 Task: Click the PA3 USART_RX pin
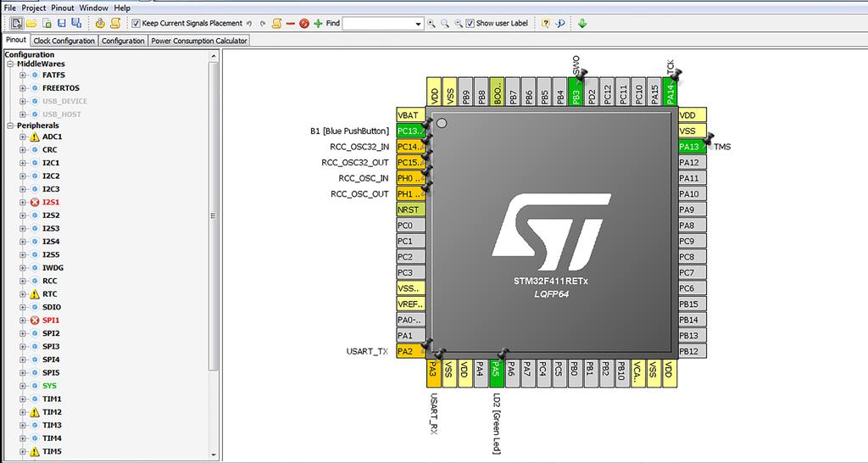433,373
